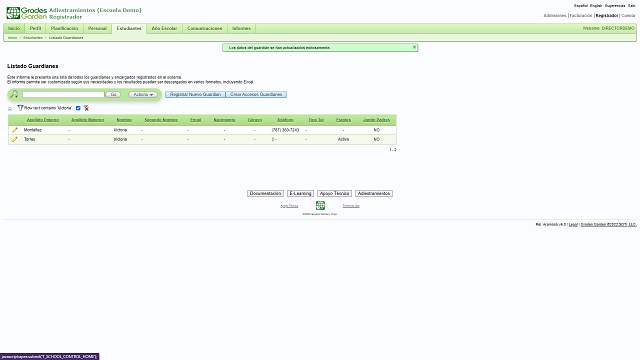This screenshot has width=640, height=360.
Task: Open the Inicio tab
Action: coord(14,28)
